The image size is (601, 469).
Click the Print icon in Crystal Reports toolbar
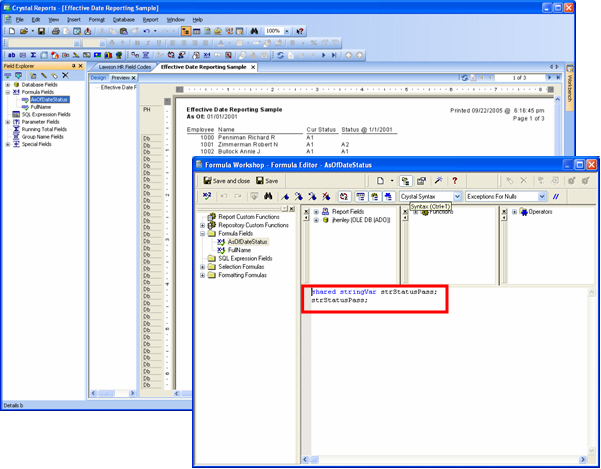(56, 31)
